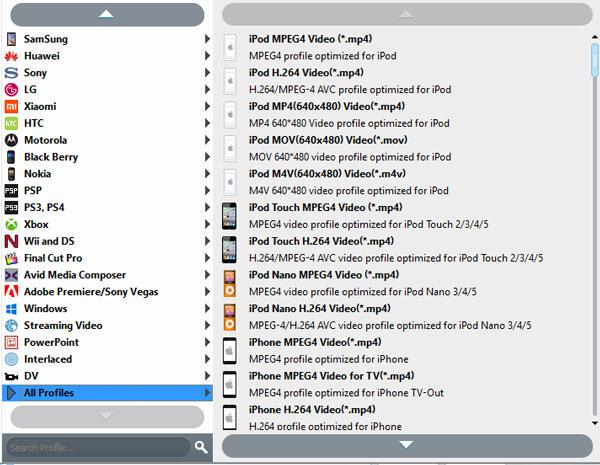600x465 pixels.
Task: Click the PSP logo icon
Action: [11, 191]
